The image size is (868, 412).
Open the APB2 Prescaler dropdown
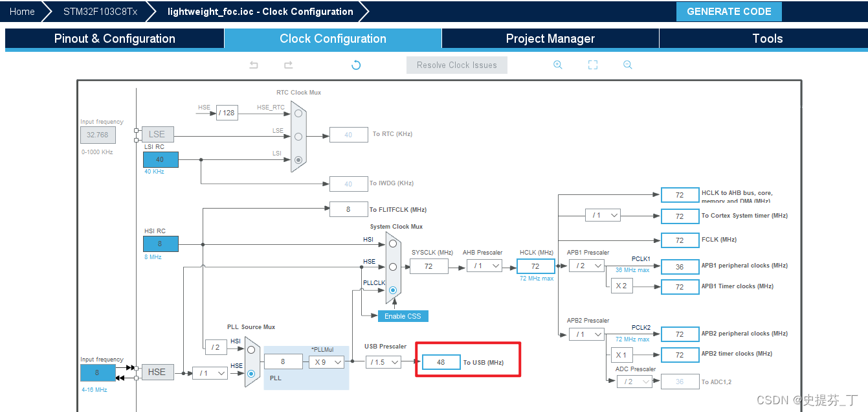tap(586, 334)
